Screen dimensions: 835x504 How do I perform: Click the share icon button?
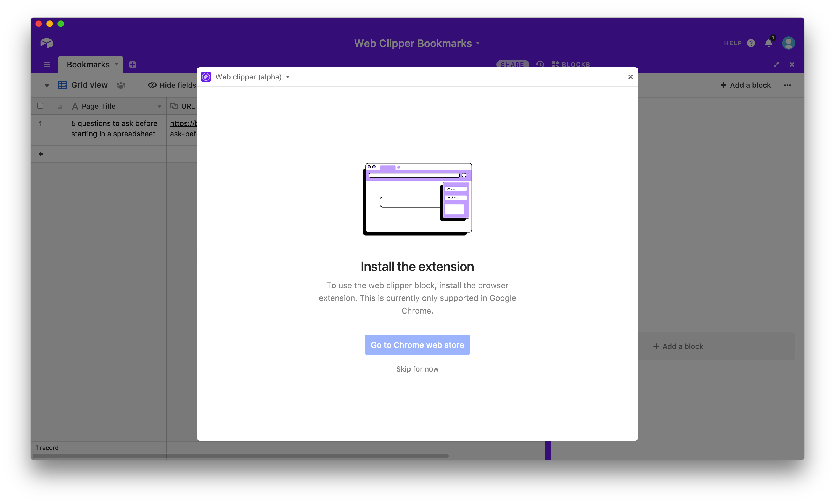pos(512,64)
